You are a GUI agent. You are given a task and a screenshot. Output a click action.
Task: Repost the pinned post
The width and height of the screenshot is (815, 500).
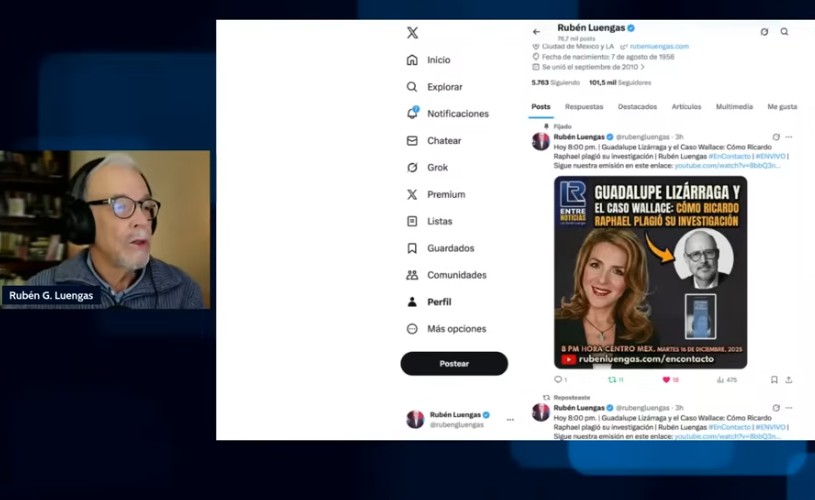click(x=615, y=380)
